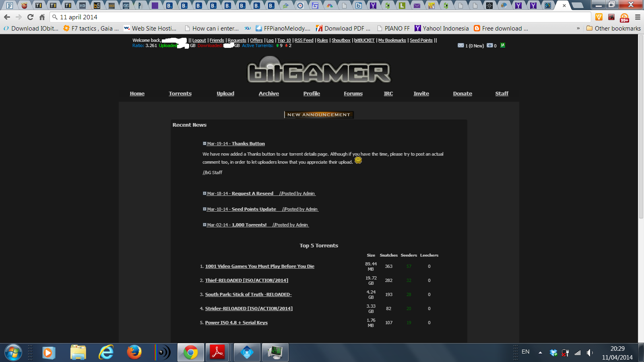The width and height of the screenshot is (644, 362).
Task: Open the RSS Feed link
Action: click(x=304, y=40)
